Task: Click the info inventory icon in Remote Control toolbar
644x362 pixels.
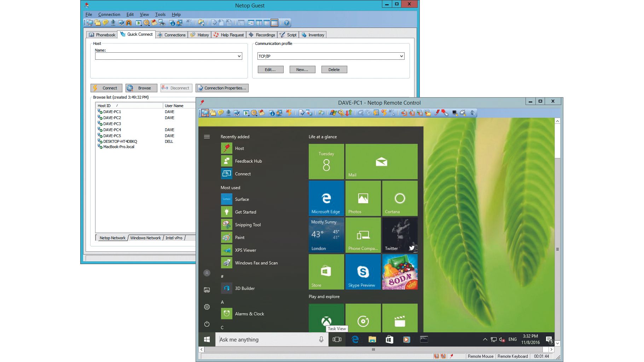Action: pos(272,113)
